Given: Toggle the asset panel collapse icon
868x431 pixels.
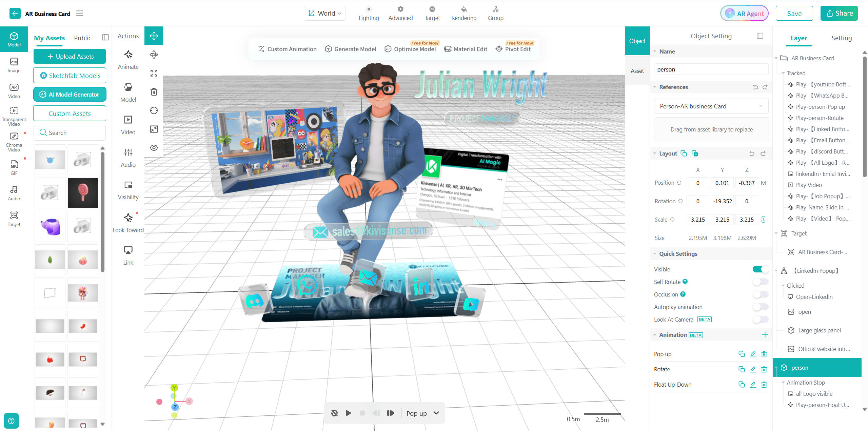Looking at the screenshot, I should click(105, 37).
